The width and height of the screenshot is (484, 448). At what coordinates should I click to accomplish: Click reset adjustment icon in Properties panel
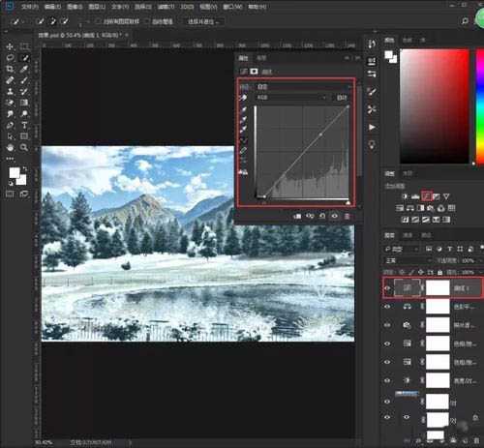[322, 216]
